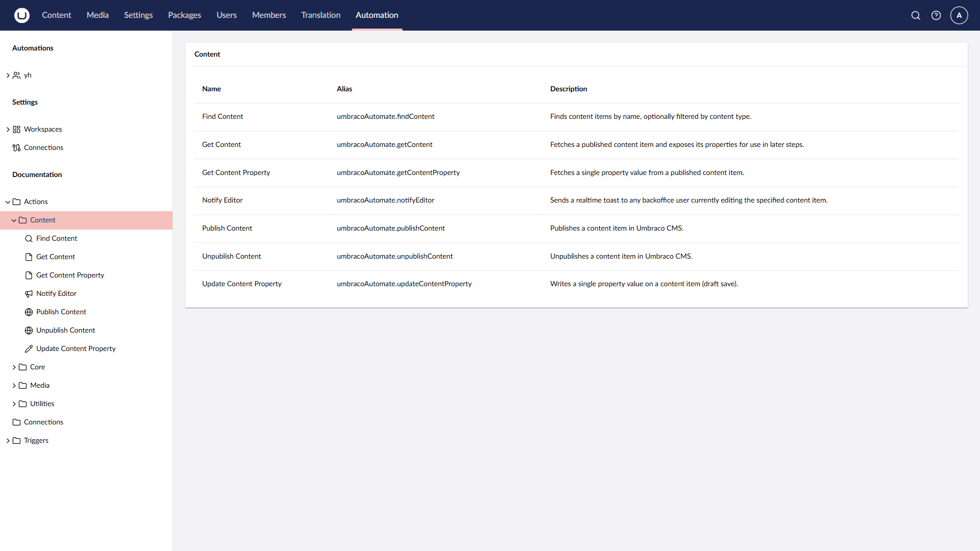Switch to the Members section tab

pos(269,15)
